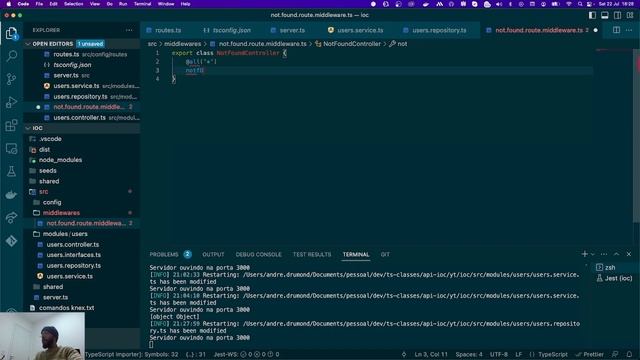Close the terminal panel

click(x=629, y=254)
